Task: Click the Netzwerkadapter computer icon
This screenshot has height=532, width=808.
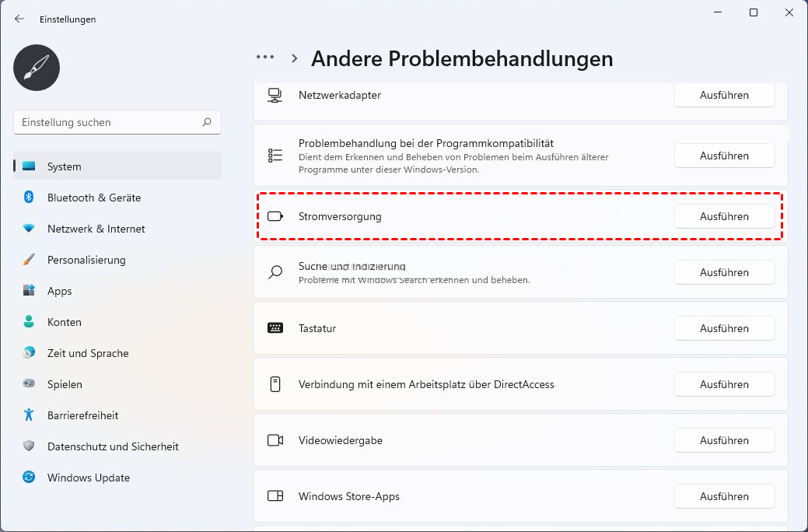Action: tap(275, 96)
